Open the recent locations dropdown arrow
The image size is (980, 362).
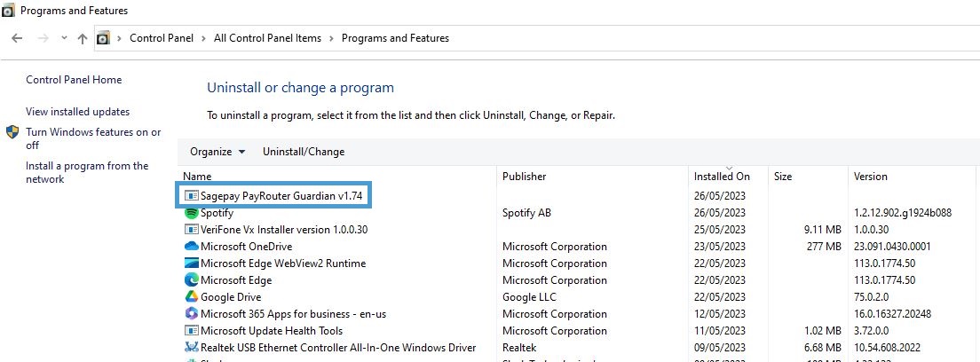pos(64,38)
